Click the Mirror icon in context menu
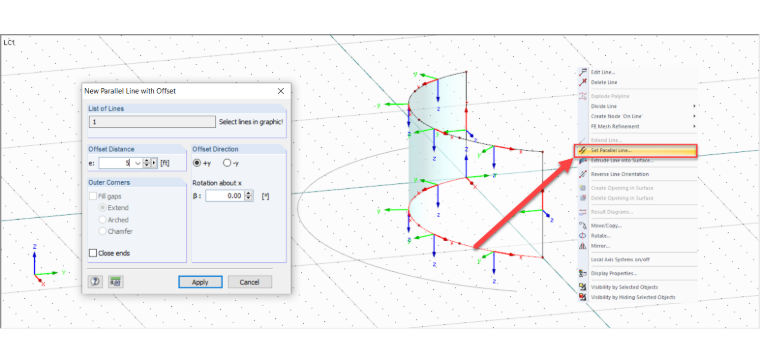 (583, 246)
